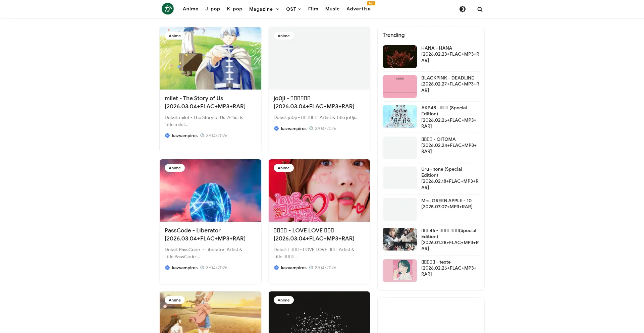Click HANA trending thumbnail

400,57
